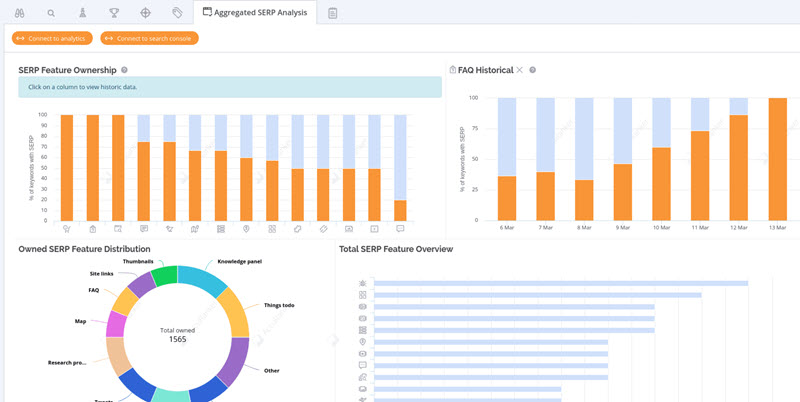Viewport: 800px width, 402px height.
Task: Open the price tag tab
Action: [177, 13]
